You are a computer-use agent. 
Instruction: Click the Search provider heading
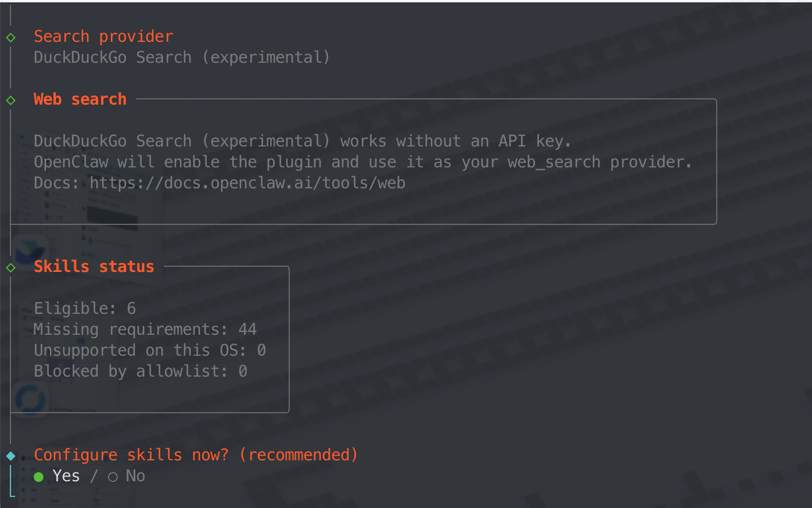point(103,37)
